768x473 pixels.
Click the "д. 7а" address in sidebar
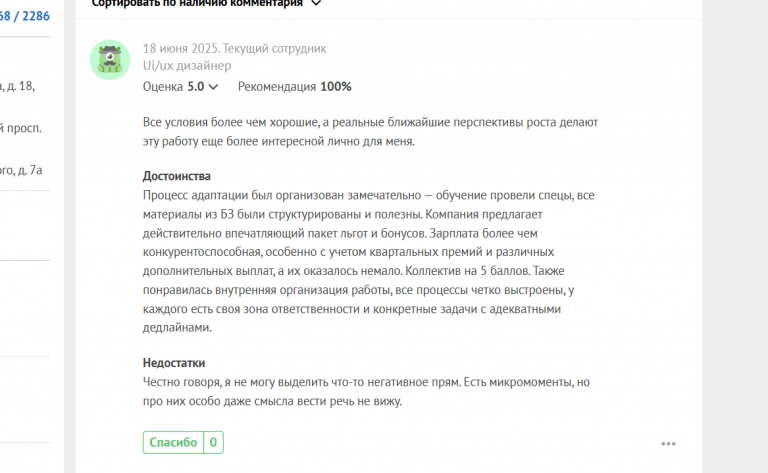coord(21,170)
